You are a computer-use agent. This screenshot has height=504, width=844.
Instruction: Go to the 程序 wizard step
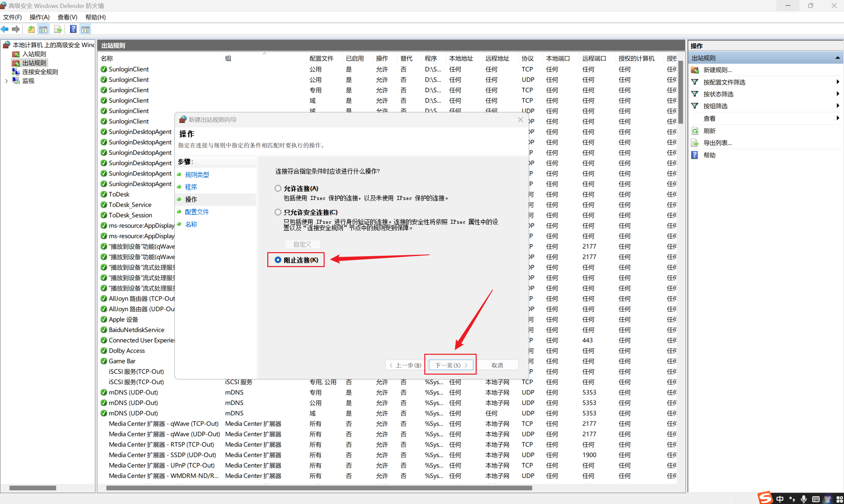click(191, 187)
